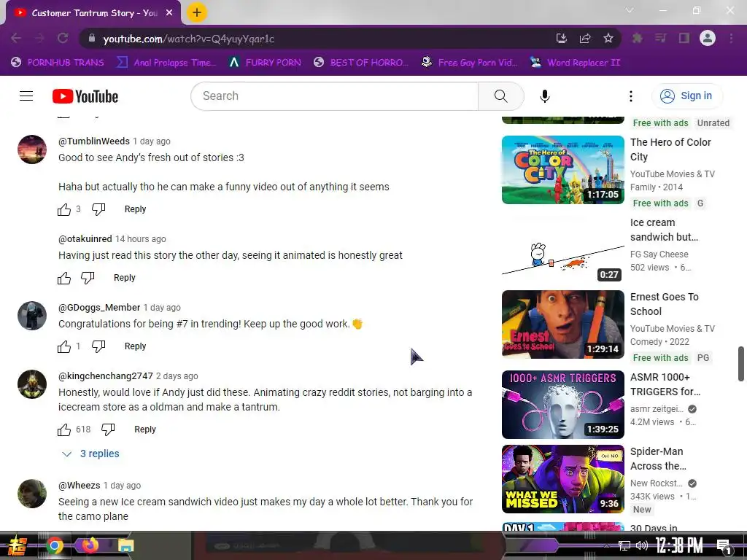Click The Hero of Color City title
The height and width of the screenshot is (560, 747).
[x=670, y=149]
